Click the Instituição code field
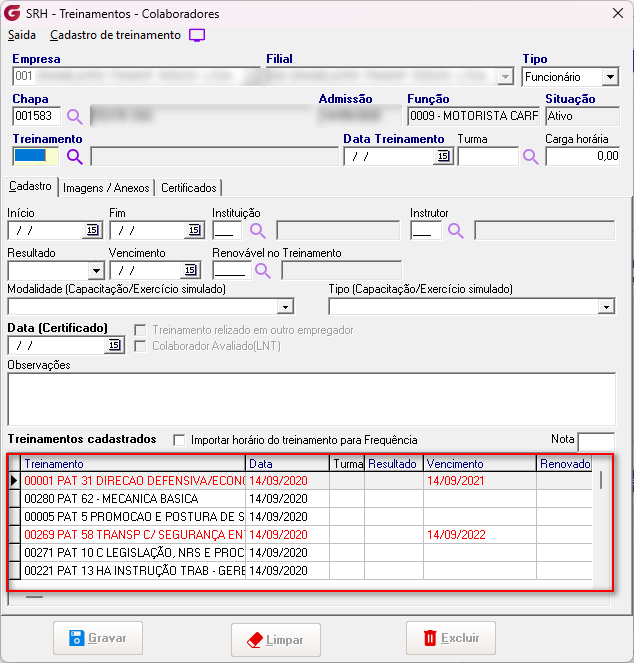Viewport: 634px width, 663px height. tap(228, 230)
